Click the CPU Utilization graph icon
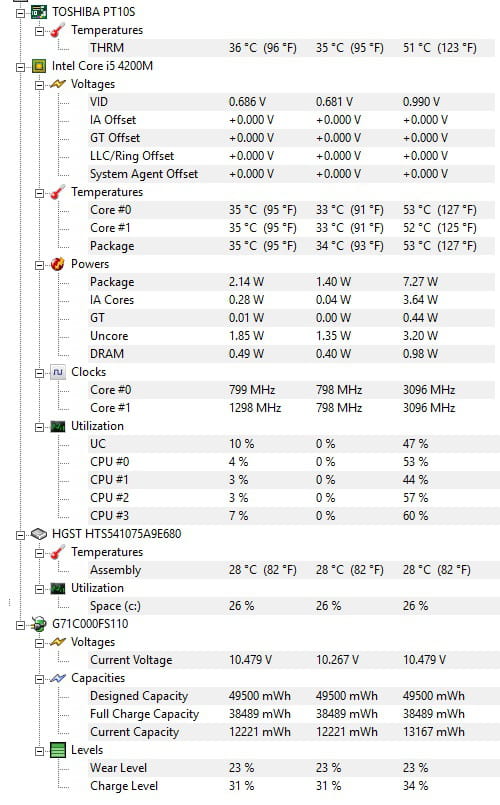The height and width of the screenshot is (805, 500). click(57, 426)
